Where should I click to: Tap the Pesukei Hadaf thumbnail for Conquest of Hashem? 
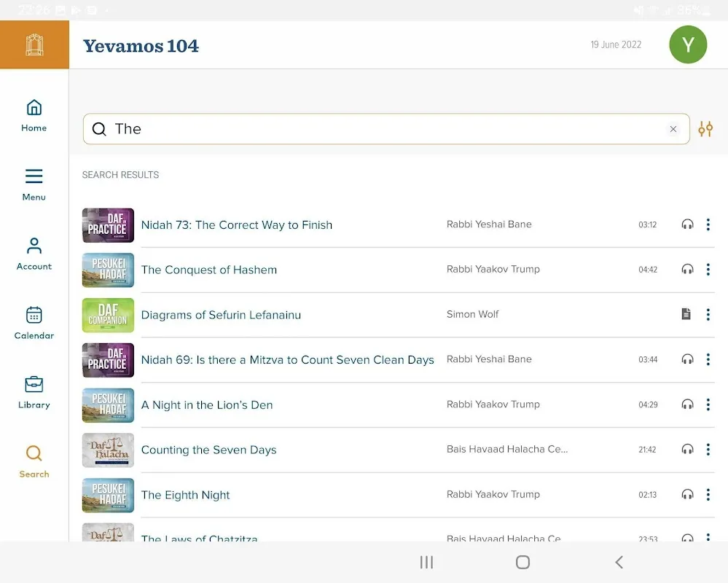(x=108, y=270)
